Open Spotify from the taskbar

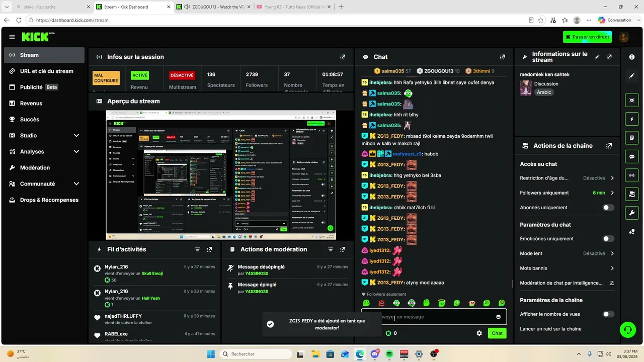(389, 354)
